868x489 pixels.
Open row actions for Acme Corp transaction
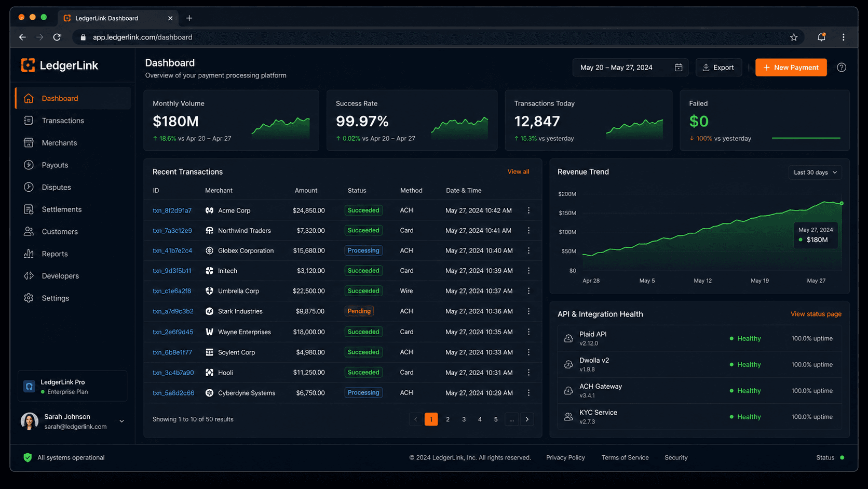pos(528,210)
